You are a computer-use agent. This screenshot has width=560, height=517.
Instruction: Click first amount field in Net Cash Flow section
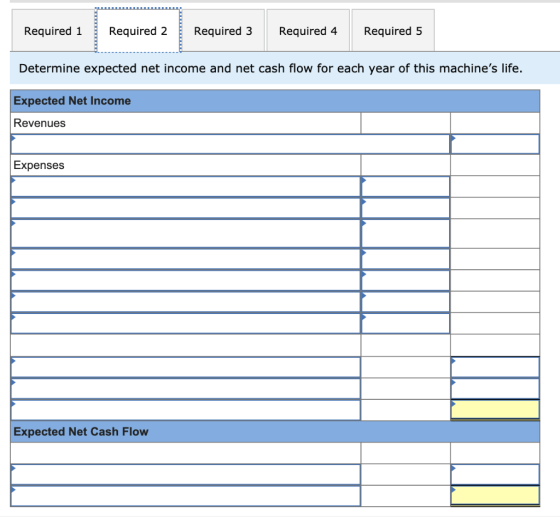tap(495, 474)
